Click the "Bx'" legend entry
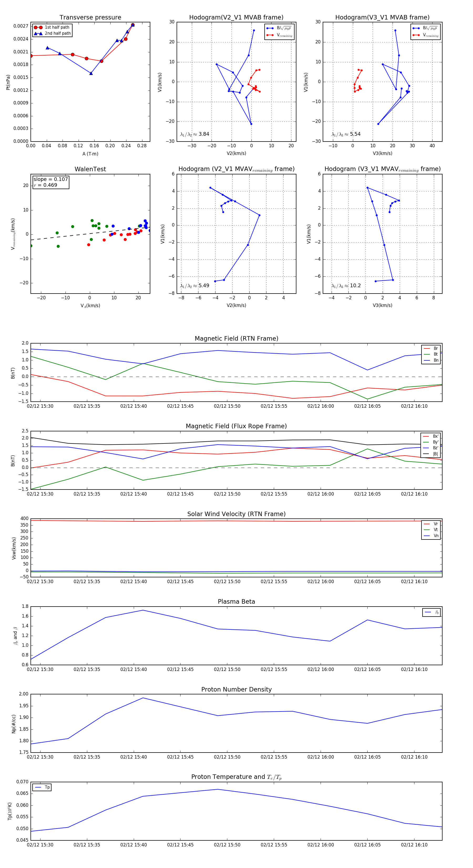The height and width of the screenshot is (868, 473). click(431, 436)
